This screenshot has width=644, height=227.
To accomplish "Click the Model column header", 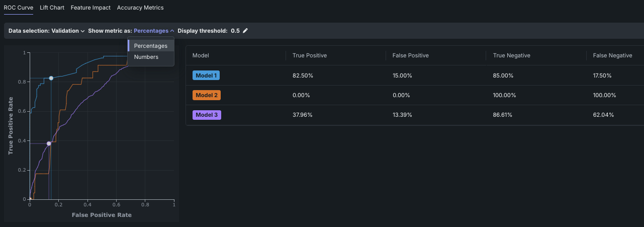I will coord(201,55).
